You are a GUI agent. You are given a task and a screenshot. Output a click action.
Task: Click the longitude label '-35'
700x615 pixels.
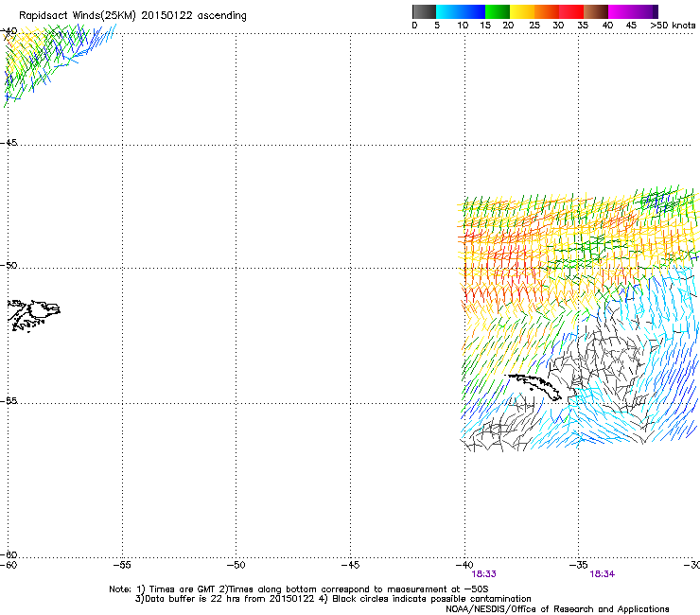[579, 565]
